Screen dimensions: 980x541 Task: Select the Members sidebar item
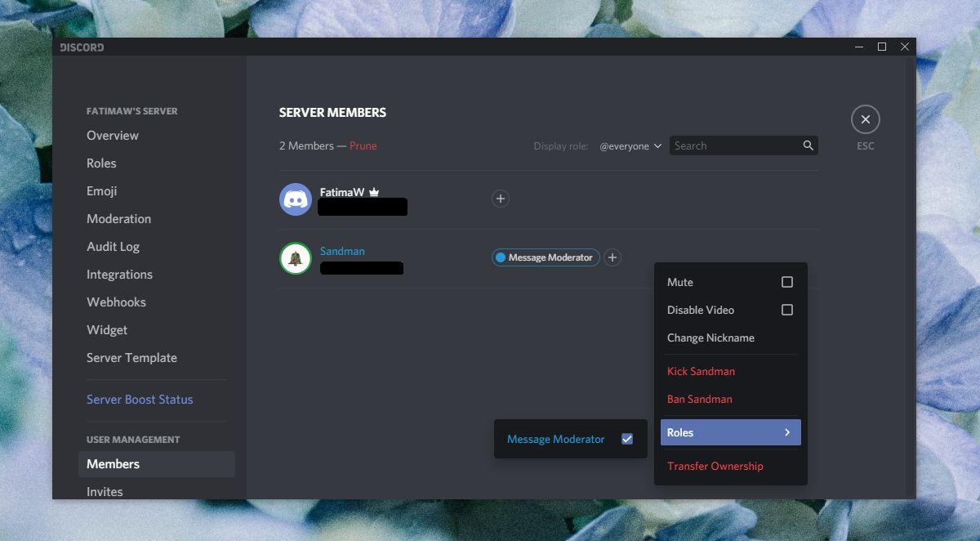point(157,464)
